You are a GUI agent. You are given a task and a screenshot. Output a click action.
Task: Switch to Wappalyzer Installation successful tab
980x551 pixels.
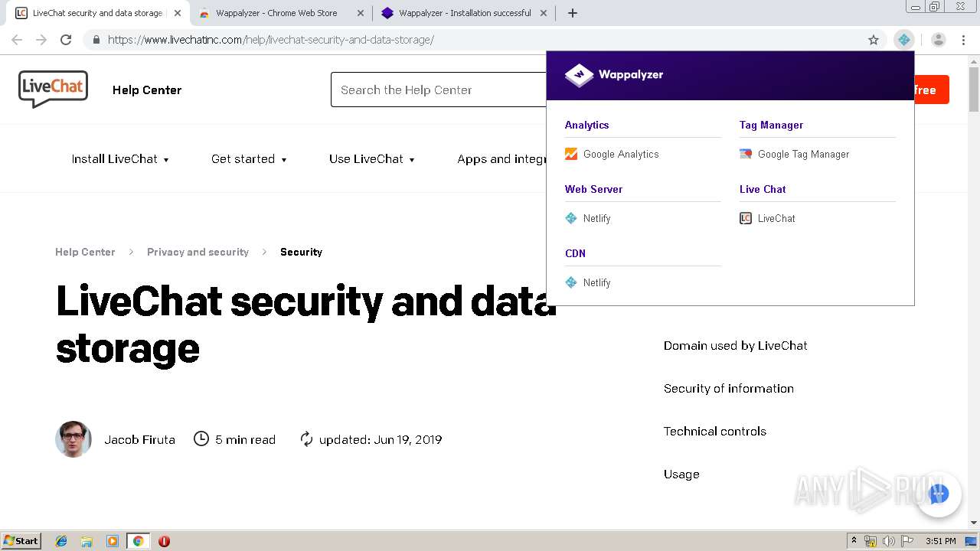465,13
